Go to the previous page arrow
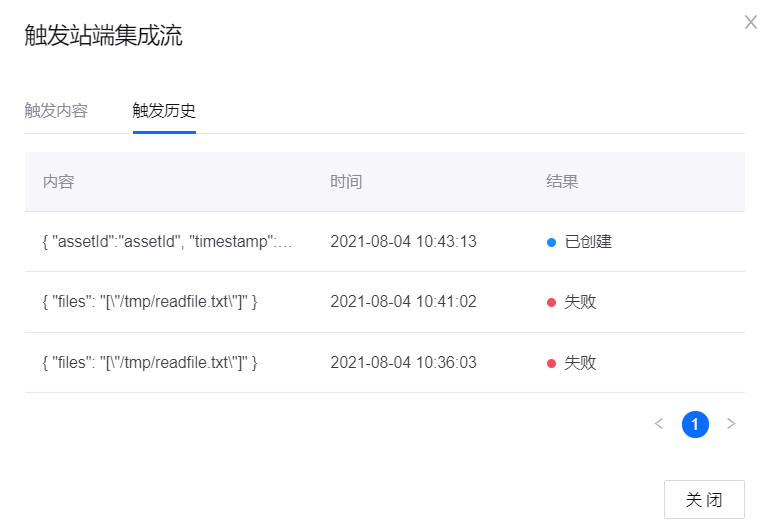The width and height of the screenshot is (767, 532). [659, 424]
